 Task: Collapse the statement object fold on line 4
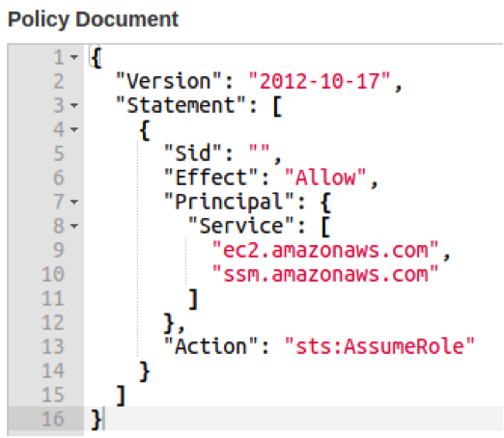click(x=74, y=129)
